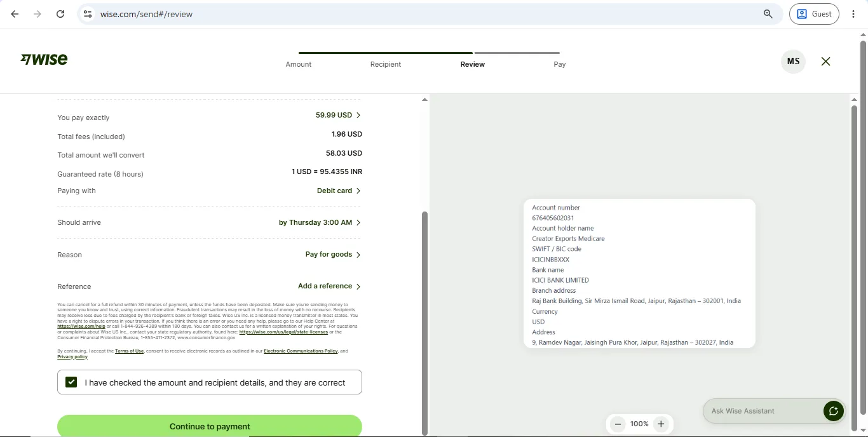Send message with Wise Assistant icon
The width and height of the screenshot is (868, 437).
point(834,411)
